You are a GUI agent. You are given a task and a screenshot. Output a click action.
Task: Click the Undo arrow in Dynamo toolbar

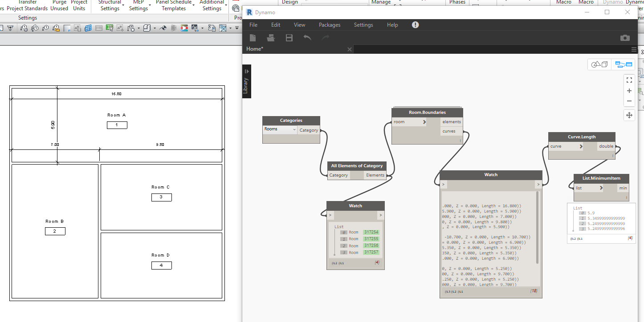click(307, 38)
